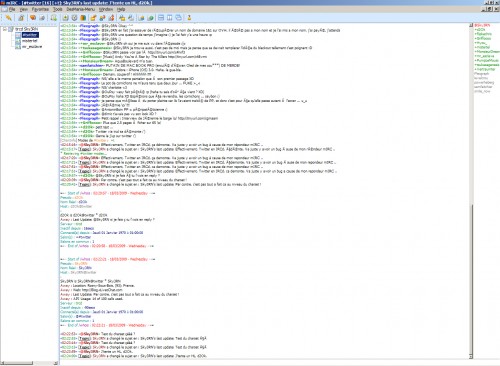Select +MonsieurDream in the nick list
Viewport: 500px width, 366px height.
(x=487, y=52)
